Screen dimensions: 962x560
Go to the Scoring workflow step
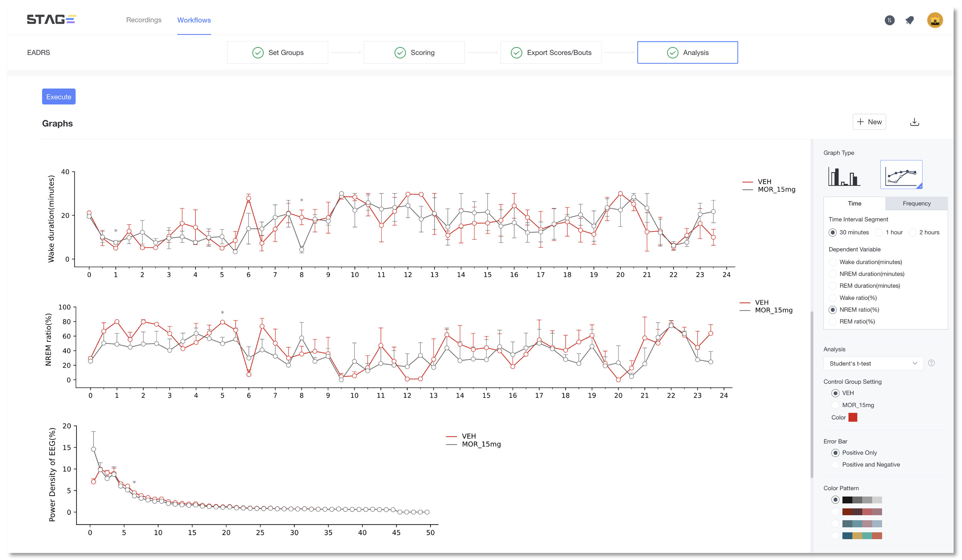[414, 53]
